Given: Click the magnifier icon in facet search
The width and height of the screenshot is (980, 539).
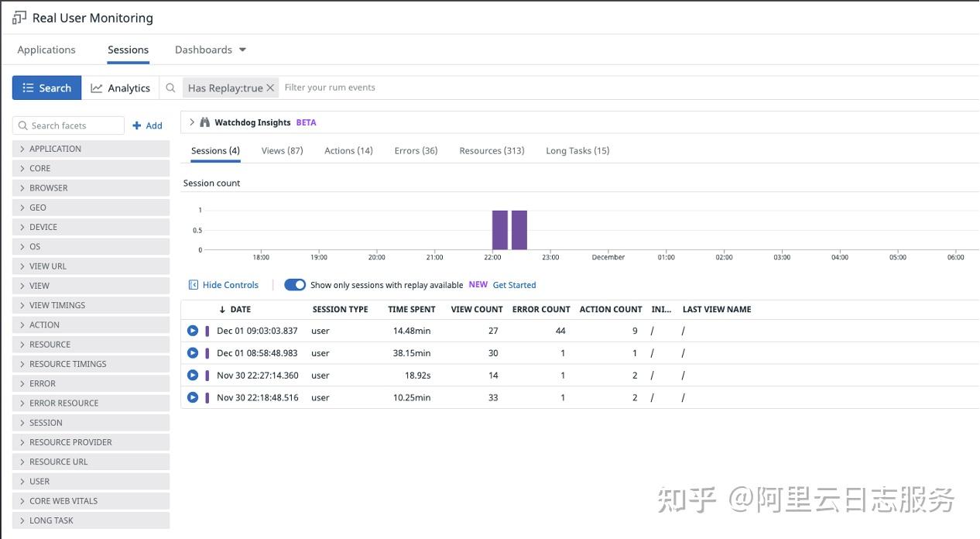Looking at the screenshot, I should click(25, 125).
